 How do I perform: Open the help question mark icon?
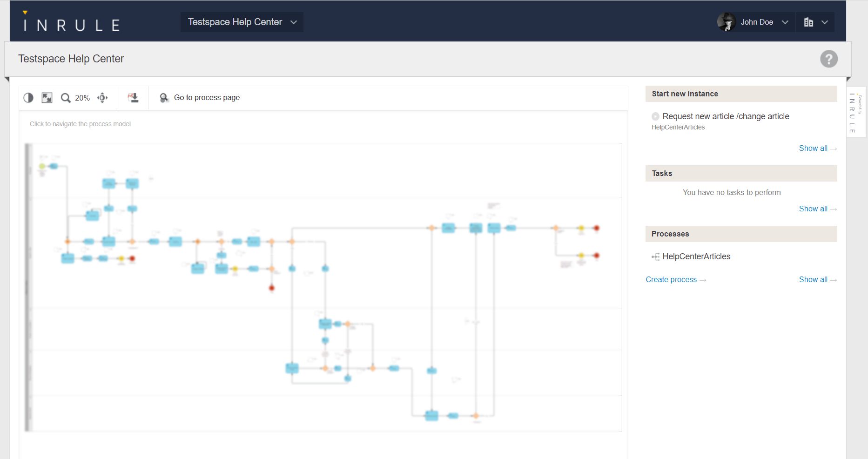[x=828, y=59]
